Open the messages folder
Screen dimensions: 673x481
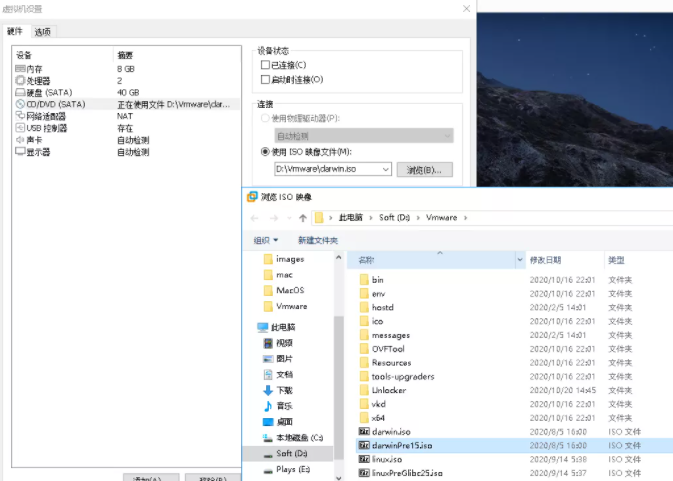click(x=385, y=335)
